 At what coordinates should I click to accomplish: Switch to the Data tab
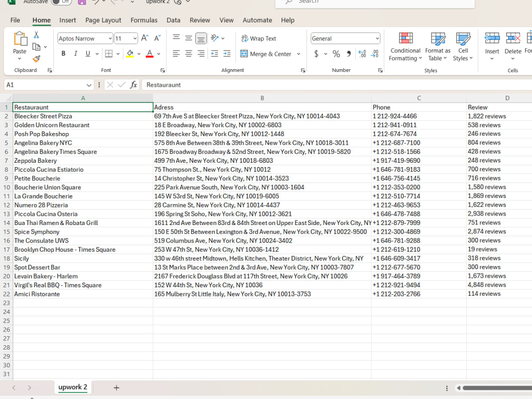click(x=173, y=20)
